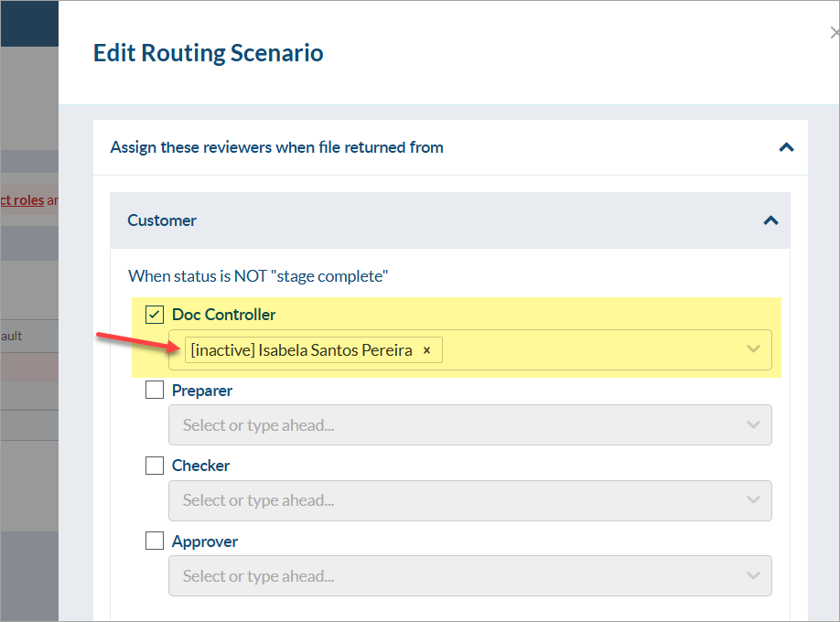Open the Checker dropdown arrow
The width and height of the screenshot is (840, 622).
753,500
